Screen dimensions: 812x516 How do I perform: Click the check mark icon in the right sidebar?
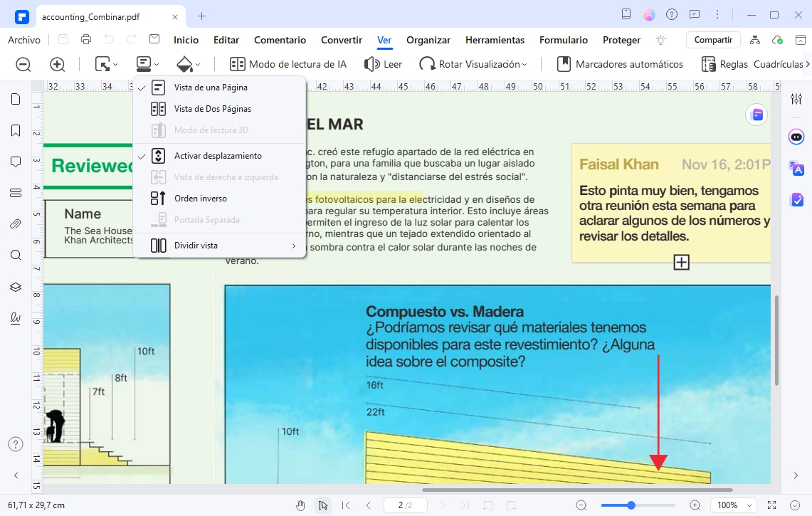[x=797, y=199]
